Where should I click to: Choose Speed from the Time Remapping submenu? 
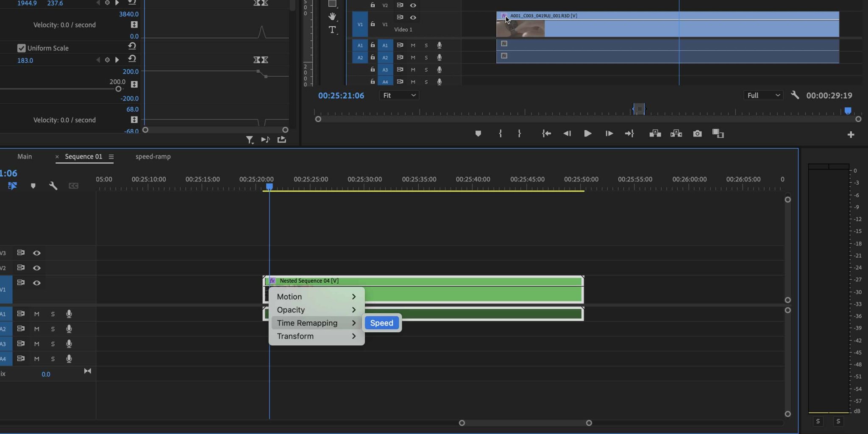pos(381,323)
